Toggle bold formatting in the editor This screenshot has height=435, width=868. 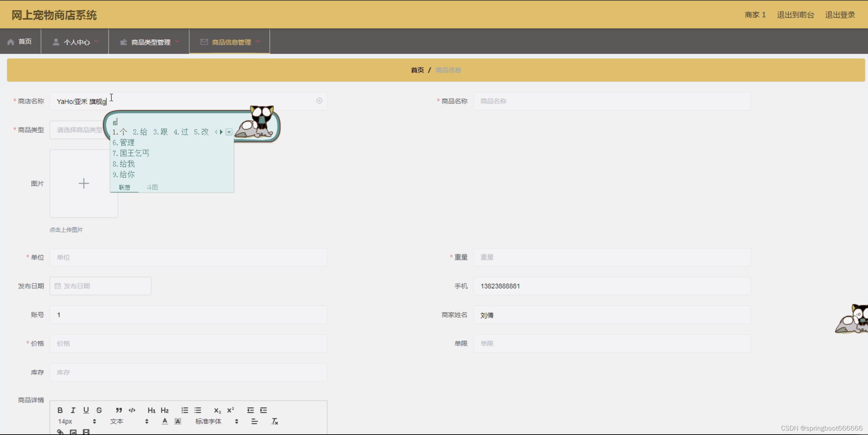pos(60,410)
